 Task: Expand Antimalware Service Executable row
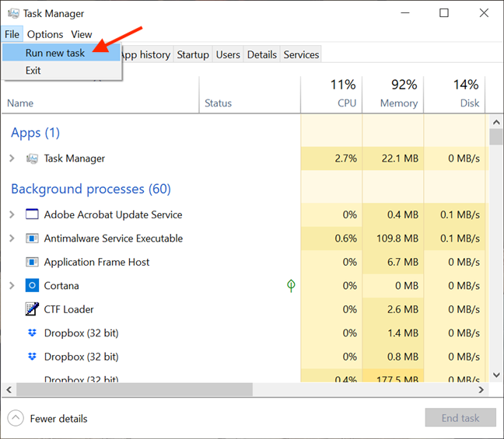pos(12,239)
